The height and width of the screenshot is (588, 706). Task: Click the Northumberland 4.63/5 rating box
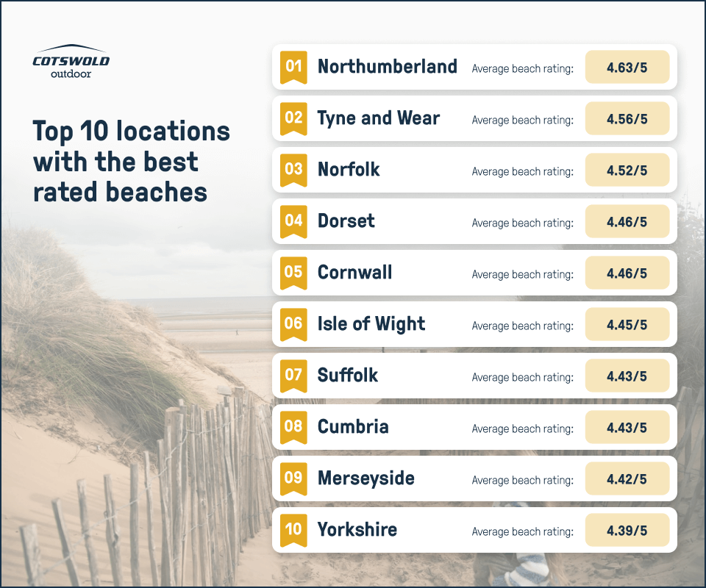[627, 67]
